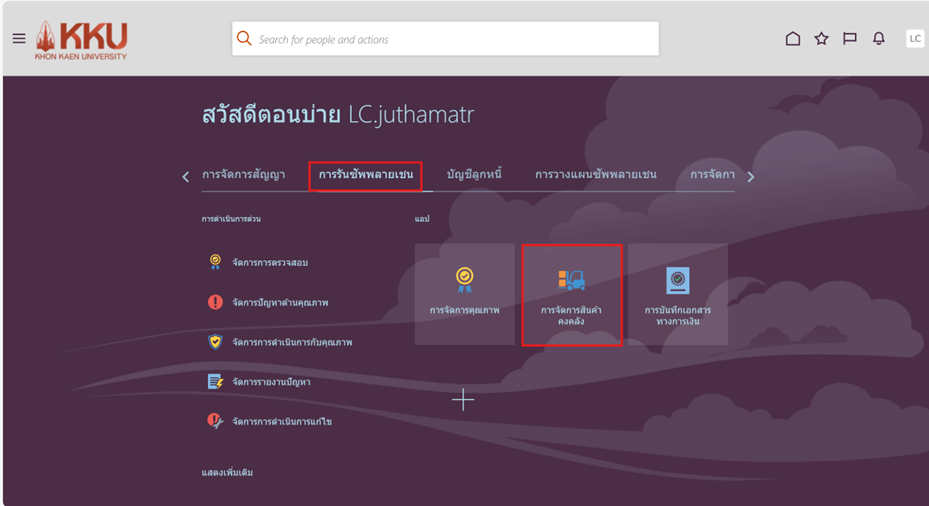Select the การรับซัพพลายเชน tab
Viewport: 929px width, 506px height.
pyautogui.click(x=365, y=175)
